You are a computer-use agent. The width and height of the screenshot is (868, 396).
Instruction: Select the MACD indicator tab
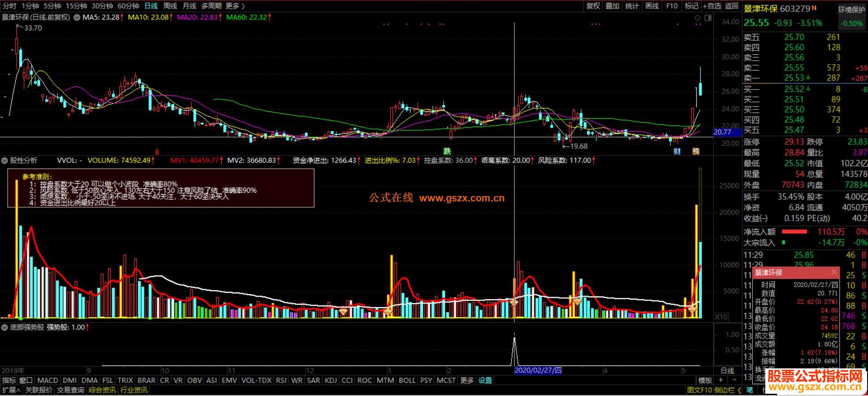coord(47,380)
